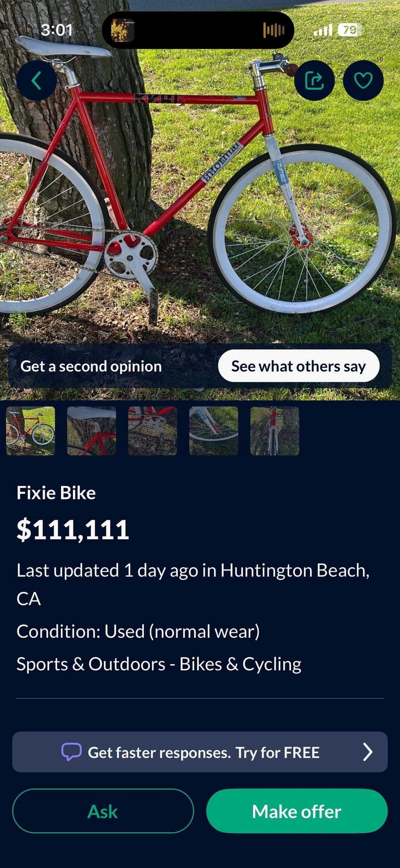Image resolution: width=400 pixels, height=868 pixels.
Task: Tap the Get a second opinion text
Action: point(91,366)
